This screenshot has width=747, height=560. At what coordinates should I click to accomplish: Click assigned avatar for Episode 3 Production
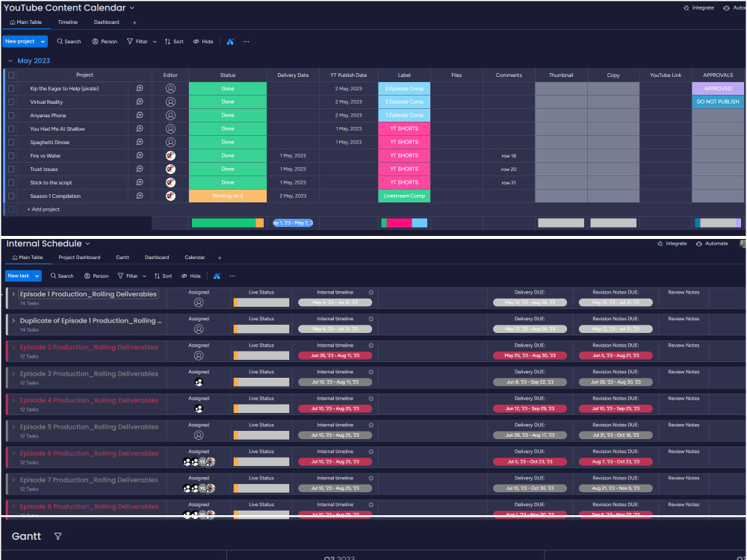[x=199, y=382]
